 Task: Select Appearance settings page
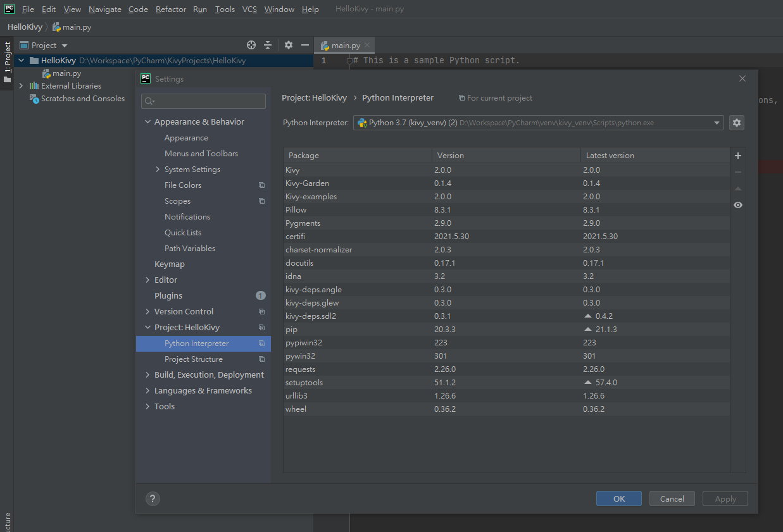point(186,138)
